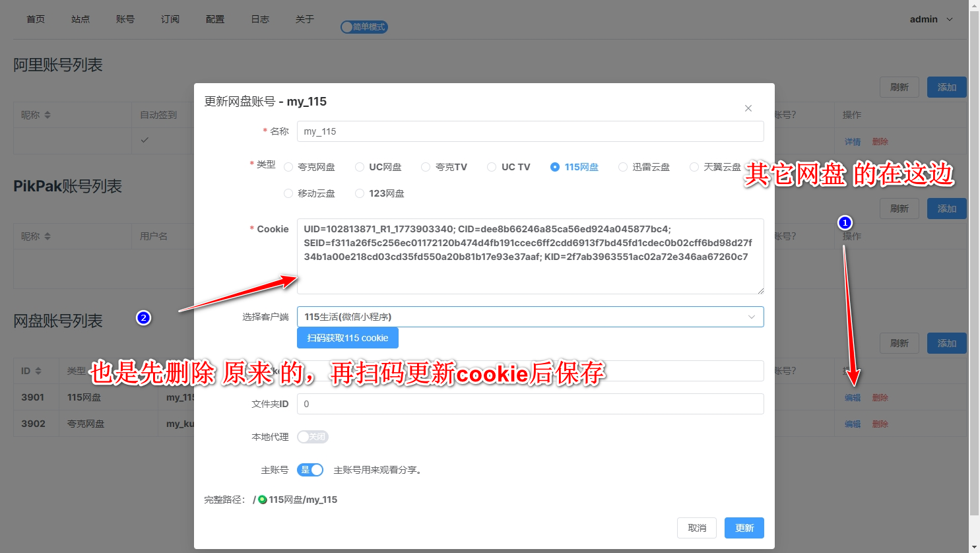The height and width of the screenshot is (553, 980).
Task: Choose the 移动云盘 type
Action: pos(288,193)
